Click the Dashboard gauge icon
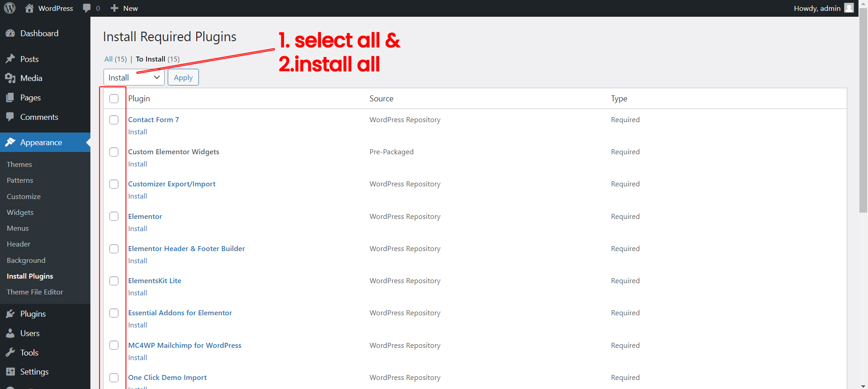The width and height of the screenshot is (868, 389). point(10,33)
